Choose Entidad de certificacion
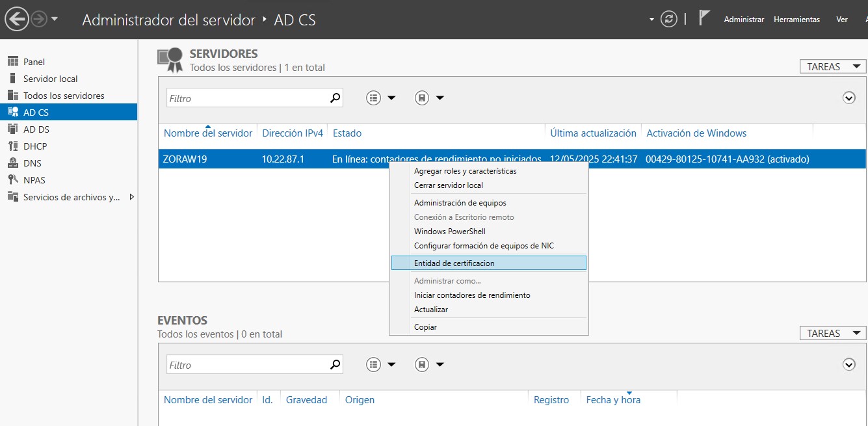Viewport: 868px width, 426px height. [x=489, y=263]
